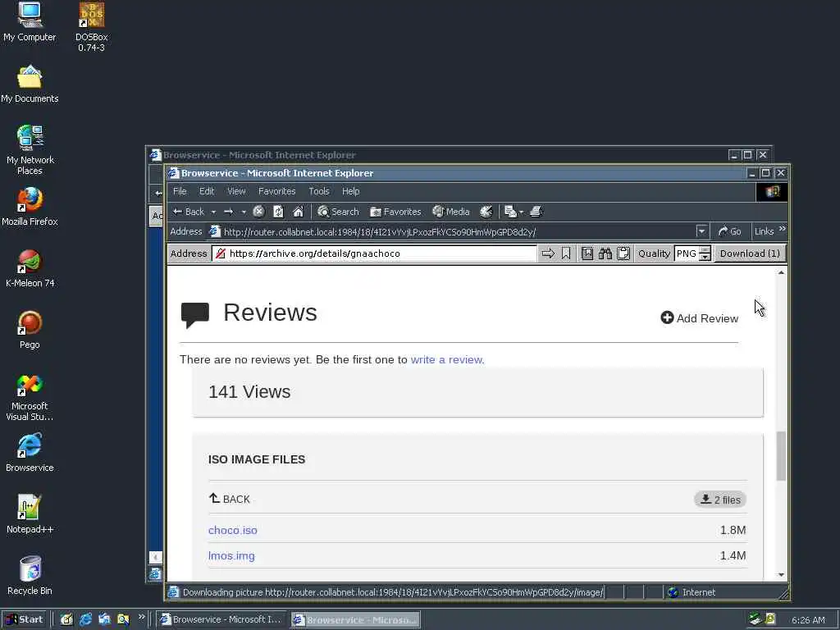Screen dimensions: 840x630
Task: Click the page scroll down arrow
Action: [x=781, y=575]
